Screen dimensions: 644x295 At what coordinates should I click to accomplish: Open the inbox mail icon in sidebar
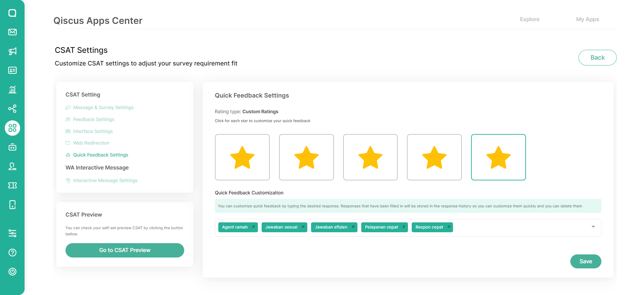click(x=12, y=32)
